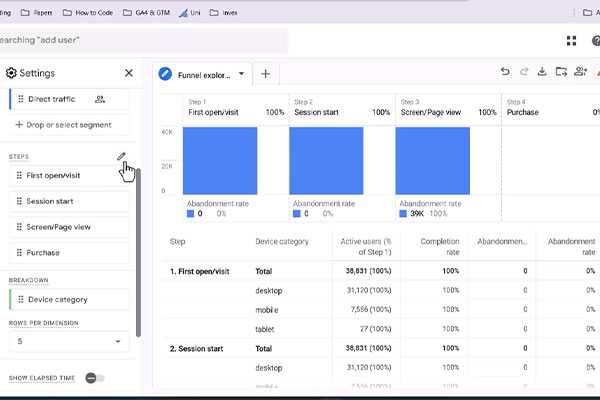
Task: Select the Purchase step in settings
Action: [x=69, y=253]
